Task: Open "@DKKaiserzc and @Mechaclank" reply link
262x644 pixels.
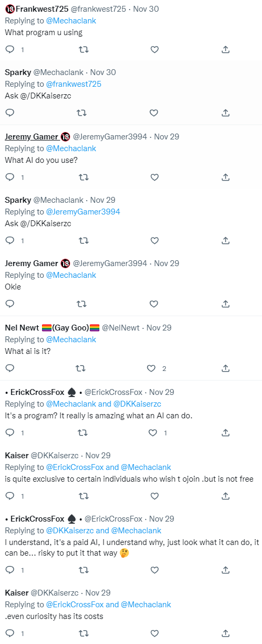Action: [104, 531]
